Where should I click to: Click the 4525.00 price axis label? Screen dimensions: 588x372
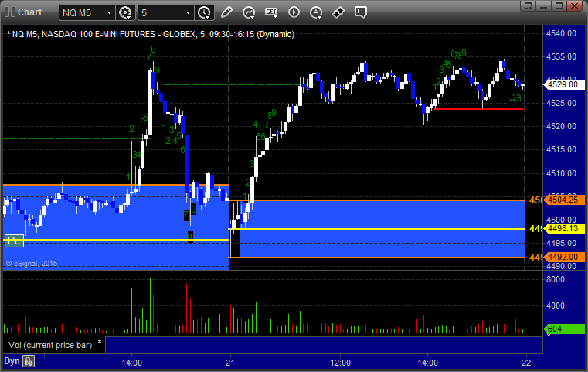(x=562, y=103)
